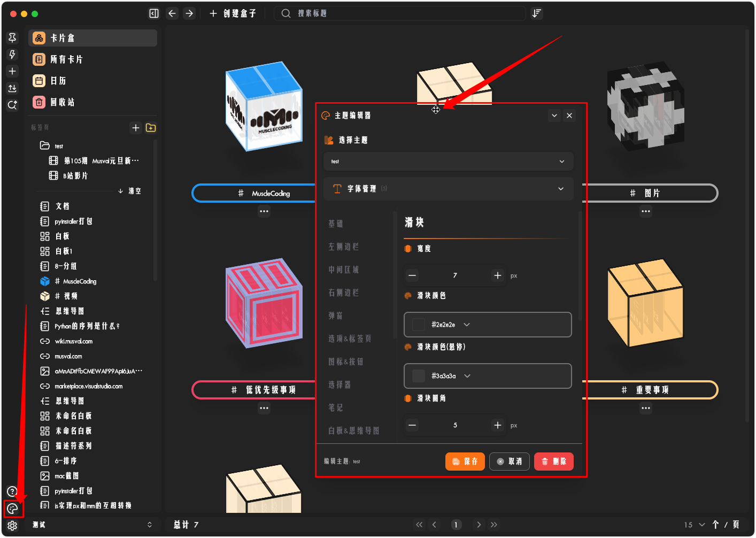Navigate back with the left arrow
The image size is (756, 538).
(172, 13)
